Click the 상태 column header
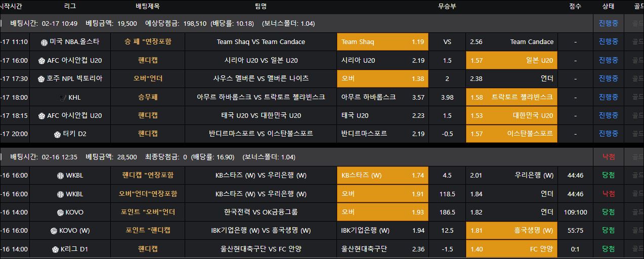644x259 pixels. point(608,7)
